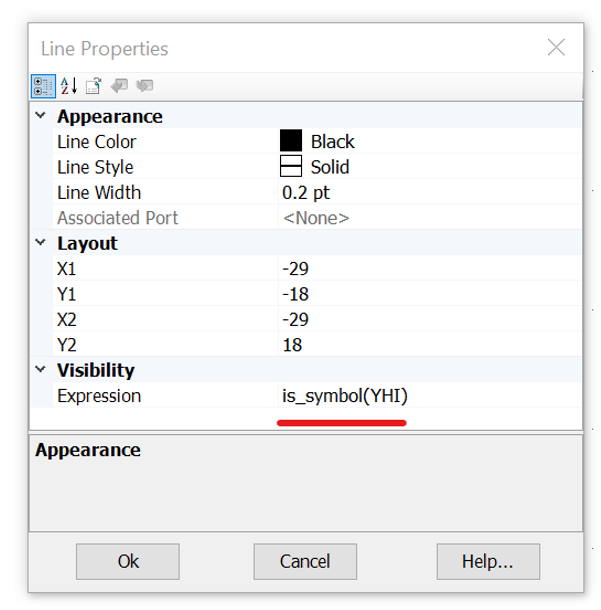Edit the Line Width 0.2 pt value
This screenshot has width=601, height=610.
(428, 192)
